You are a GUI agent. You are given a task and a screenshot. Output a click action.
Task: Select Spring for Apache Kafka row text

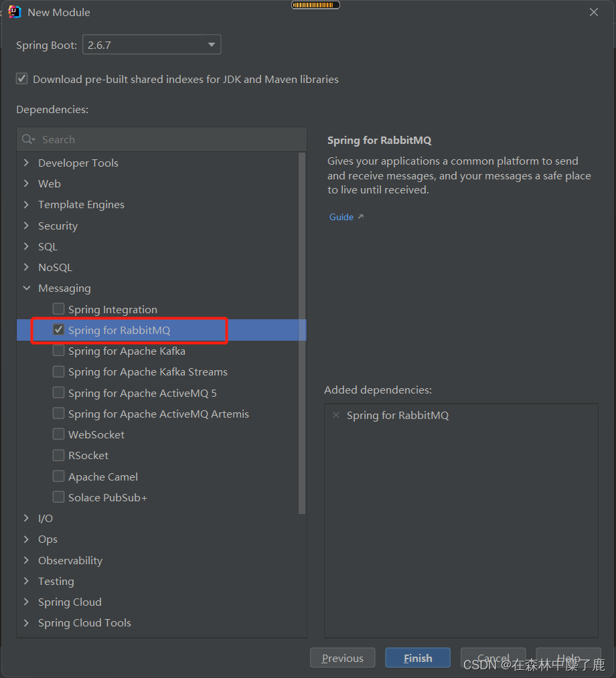pyautogui.click(x=127, y=351)
